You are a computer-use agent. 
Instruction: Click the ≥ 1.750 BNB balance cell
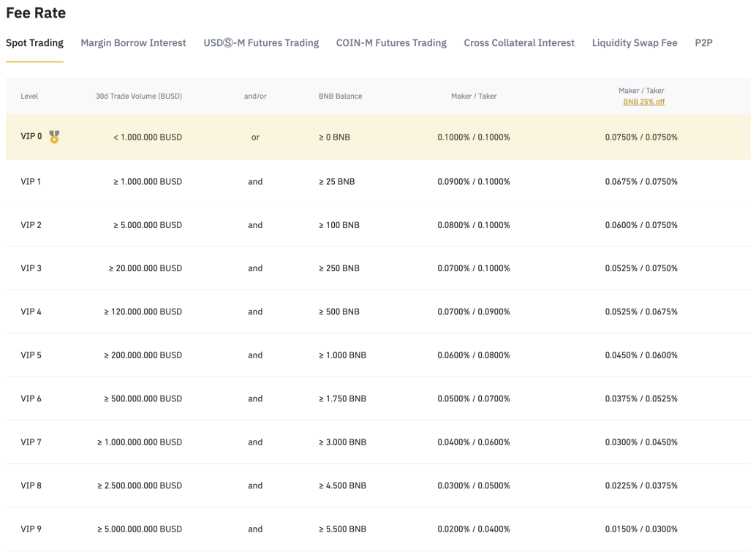coord(342,398)
